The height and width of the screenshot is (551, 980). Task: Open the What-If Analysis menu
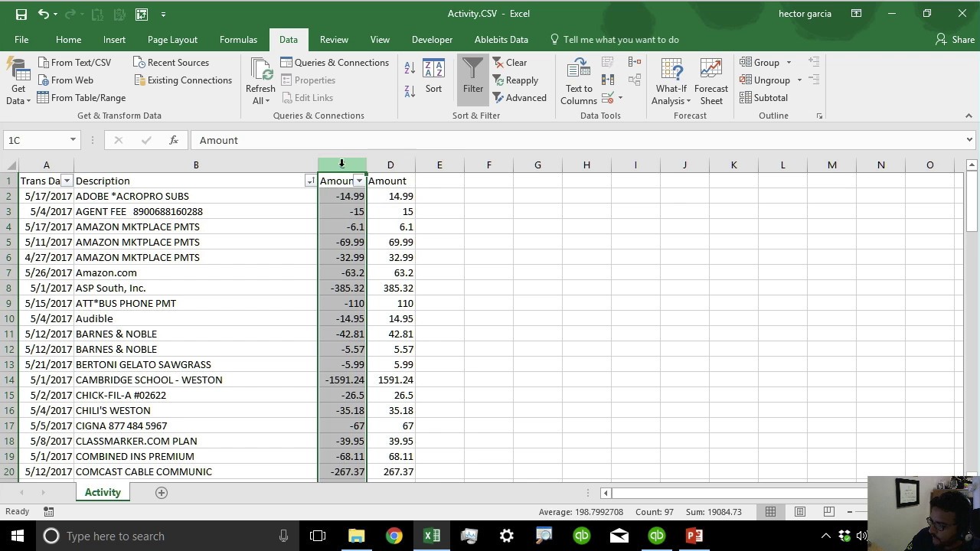point(671,82)
